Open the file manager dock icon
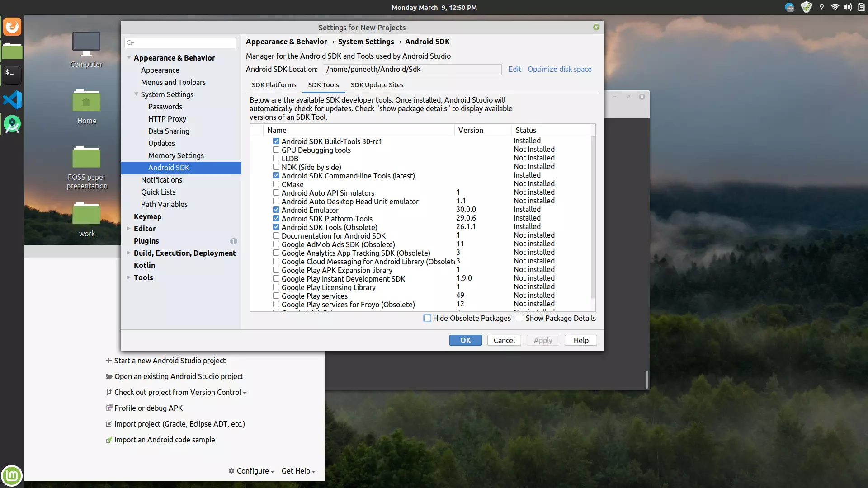 [12, 51]
